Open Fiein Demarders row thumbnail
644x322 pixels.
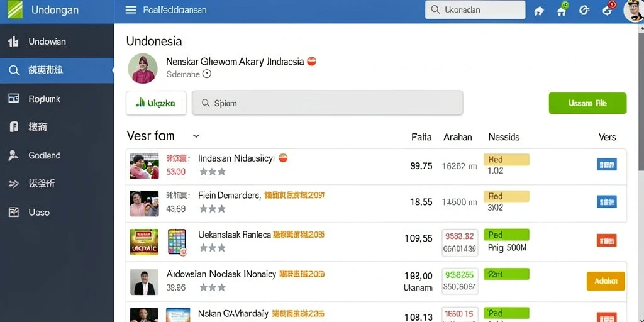point(144,203)
